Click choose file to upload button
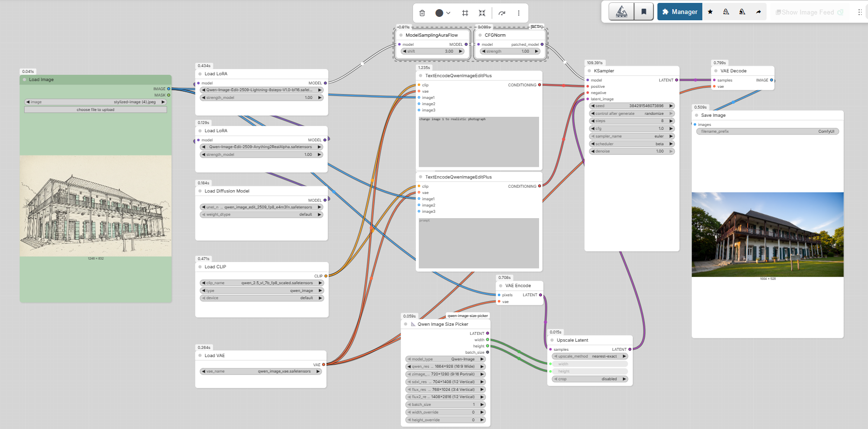 point(96,110)
